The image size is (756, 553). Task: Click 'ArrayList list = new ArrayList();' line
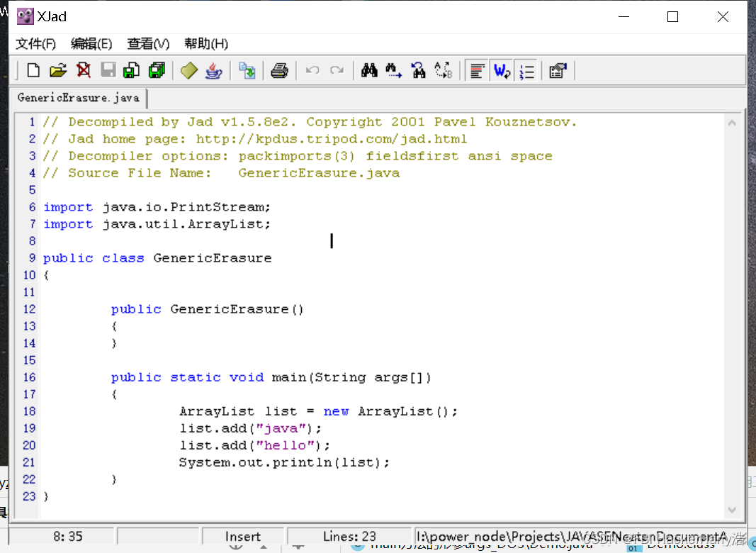pos(318,411)
